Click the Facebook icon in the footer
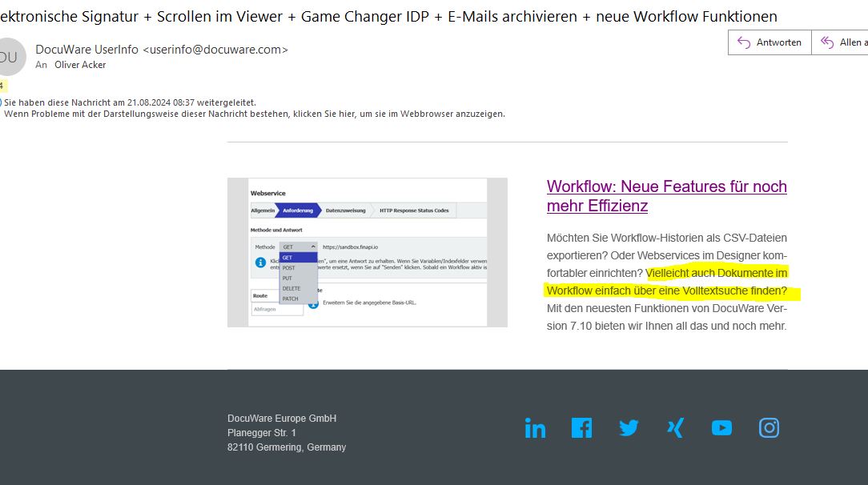The image size is (868, 485). click(581, 428)
